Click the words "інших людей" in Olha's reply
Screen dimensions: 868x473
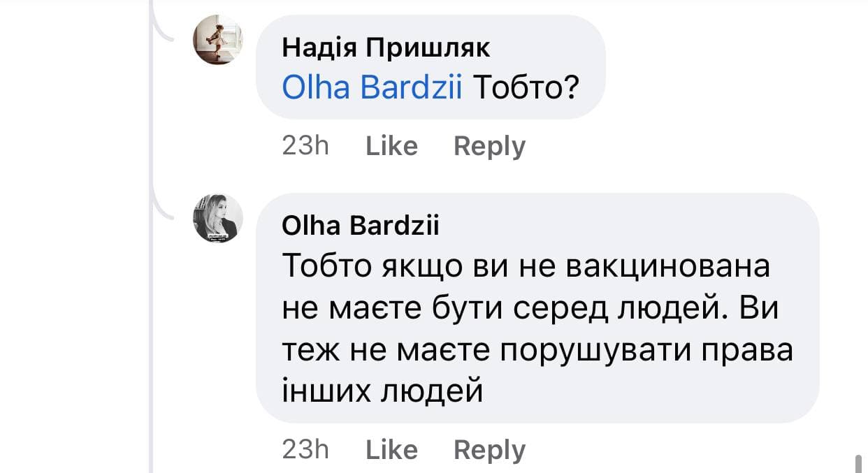[382, 390]
